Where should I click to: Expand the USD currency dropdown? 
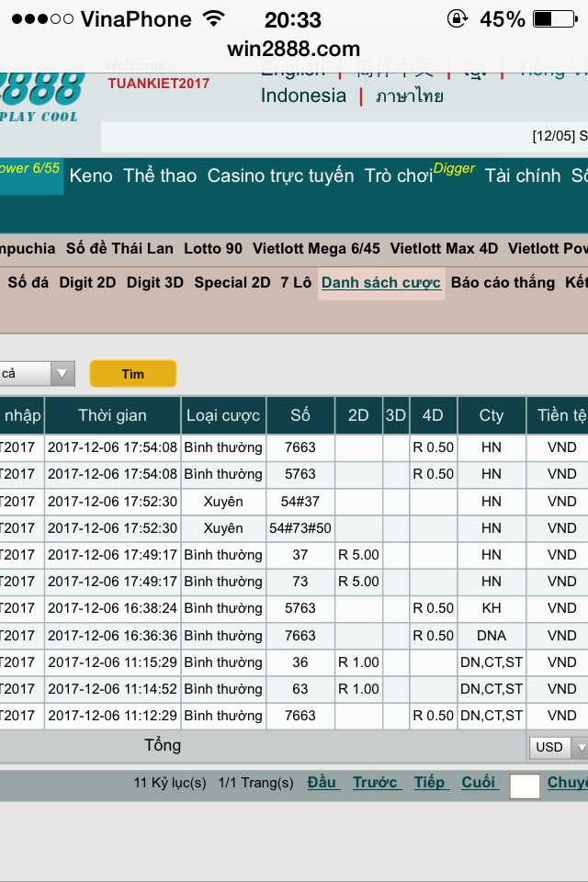coord(559,747)
